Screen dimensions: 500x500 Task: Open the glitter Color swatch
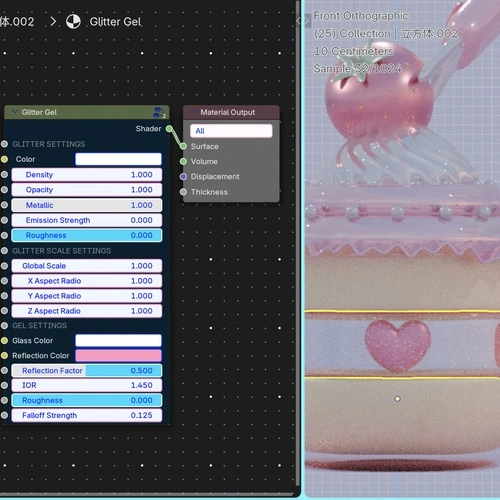click(118, 159)
